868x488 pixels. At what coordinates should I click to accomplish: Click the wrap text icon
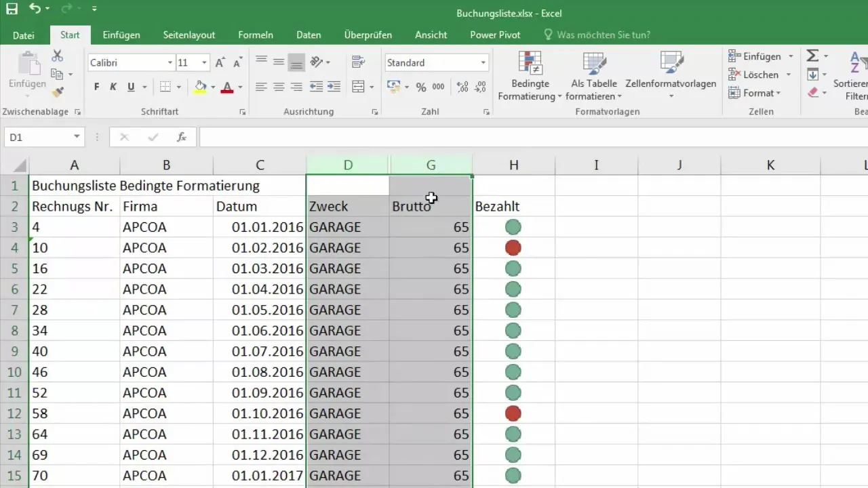click(x=358, y=62)
